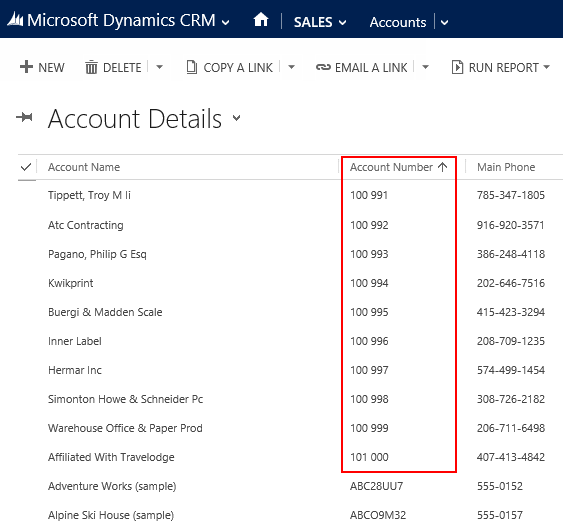Click the Microsoft Dynamics CRM logo icon

coord(15,19)
